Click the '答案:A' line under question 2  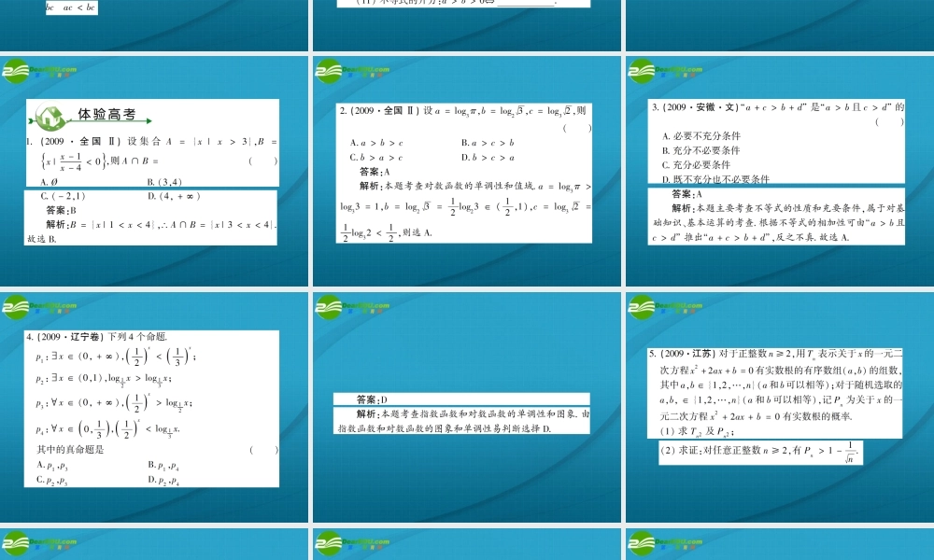click(375, 172)
